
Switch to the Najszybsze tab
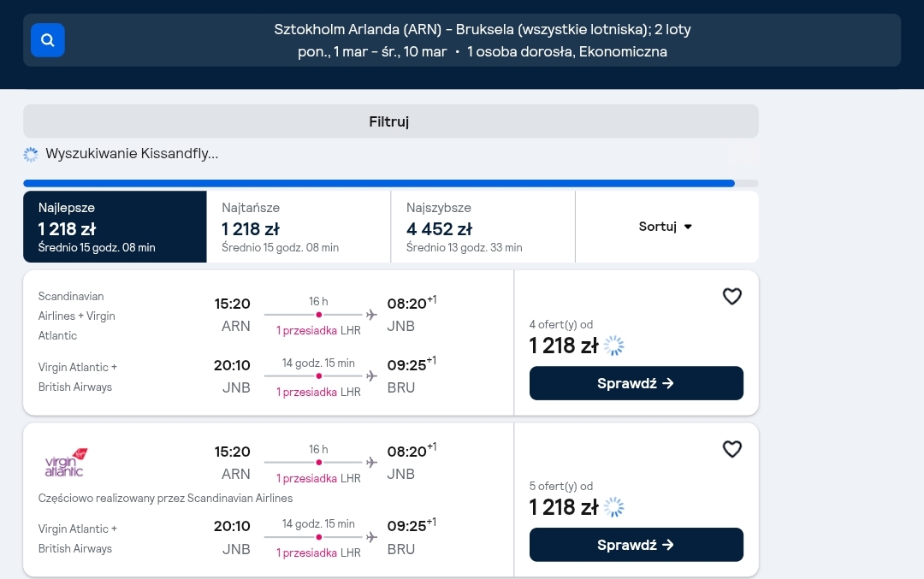click(483, 227)
